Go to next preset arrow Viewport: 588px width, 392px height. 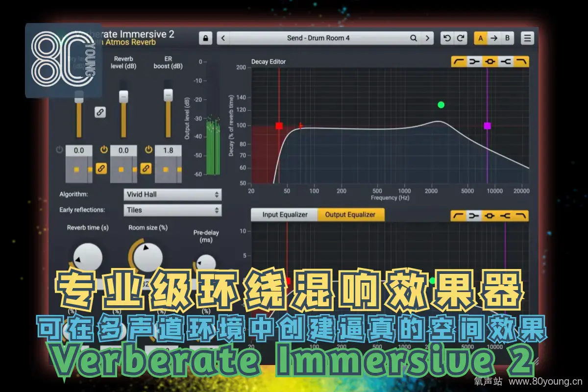428,38
